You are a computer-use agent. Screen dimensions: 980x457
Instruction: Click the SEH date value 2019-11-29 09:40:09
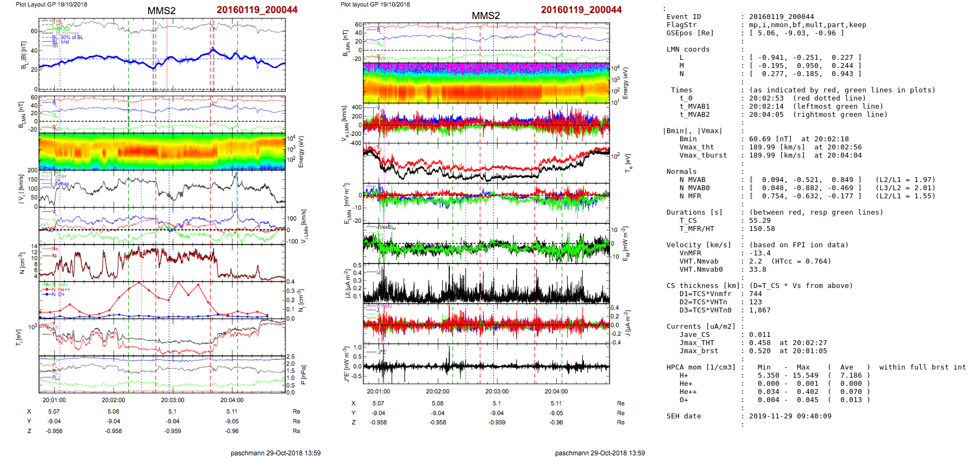[790, 416]
